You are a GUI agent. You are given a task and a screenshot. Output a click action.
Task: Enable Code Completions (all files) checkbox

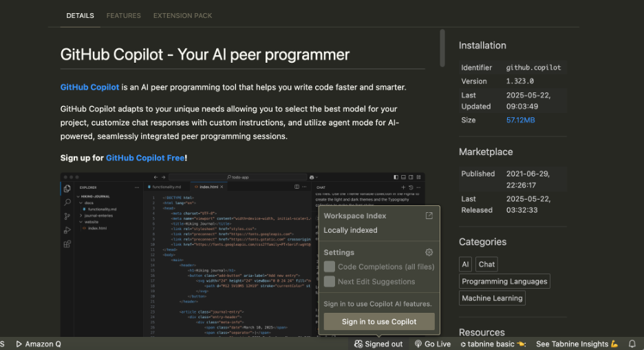(330, 267)
